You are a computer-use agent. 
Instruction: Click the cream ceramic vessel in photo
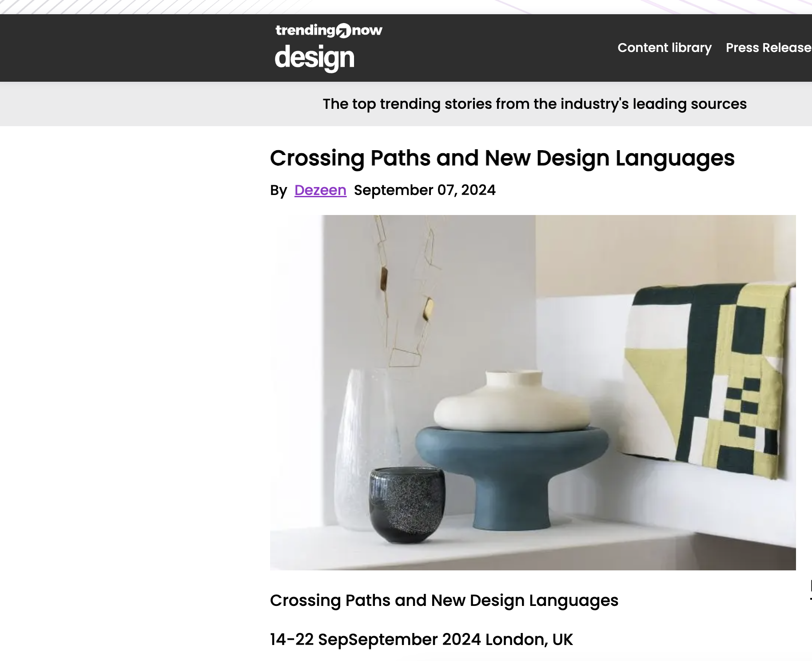(512, 401)
